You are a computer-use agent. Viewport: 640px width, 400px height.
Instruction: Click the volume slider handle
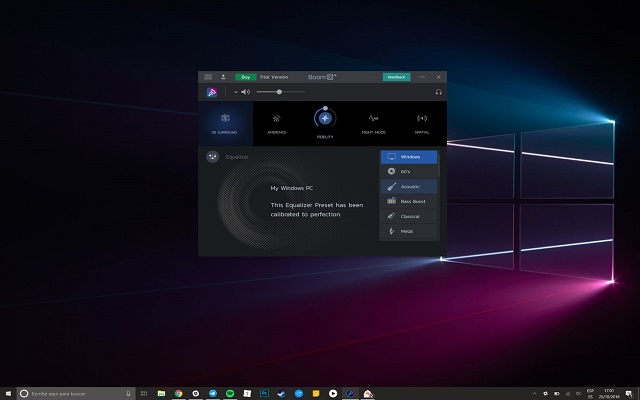click(279, 92)
